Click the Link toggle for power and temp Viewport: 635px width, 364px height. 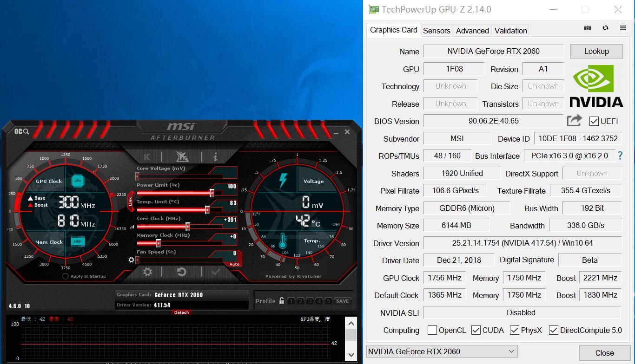131,201
